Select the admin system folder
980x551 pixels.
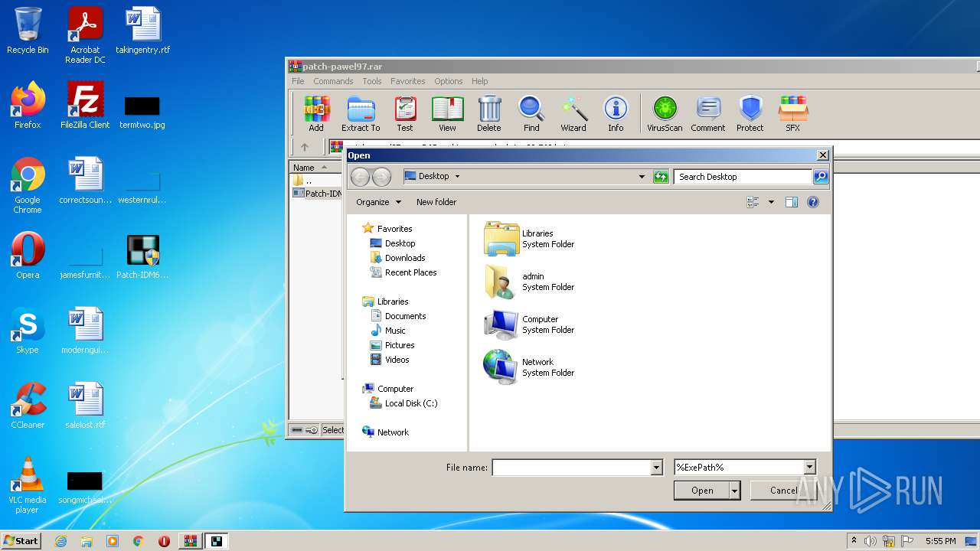coord(530,282)
